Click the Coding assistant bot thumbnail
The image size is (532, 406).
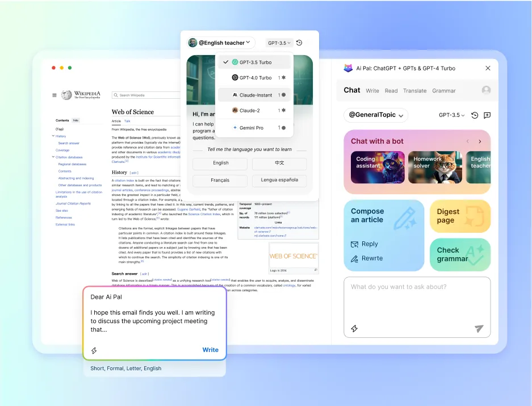click(x=378, y=167)
